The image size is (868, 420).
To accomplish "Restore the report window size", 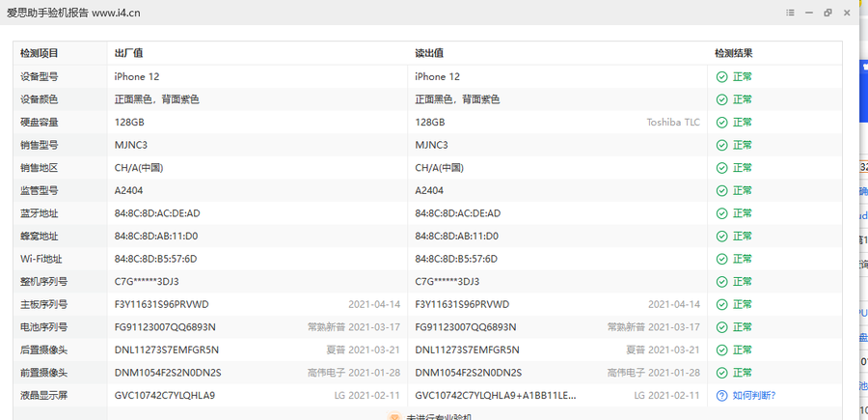I will point(827,13).
